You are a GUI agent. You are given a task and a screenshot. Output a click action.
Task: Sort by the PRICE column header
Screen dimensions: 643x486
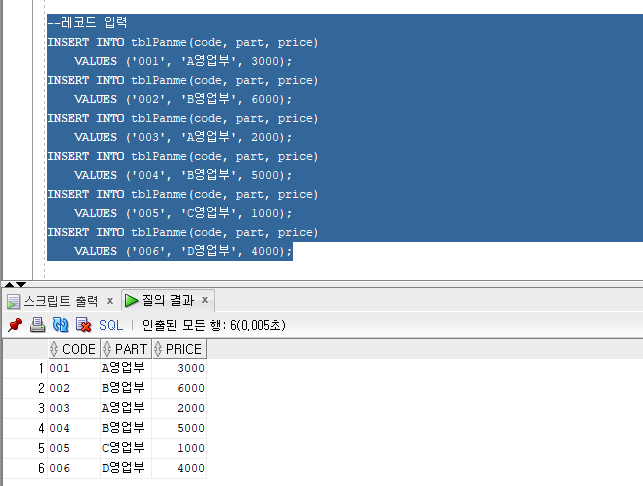coord(179,349)
